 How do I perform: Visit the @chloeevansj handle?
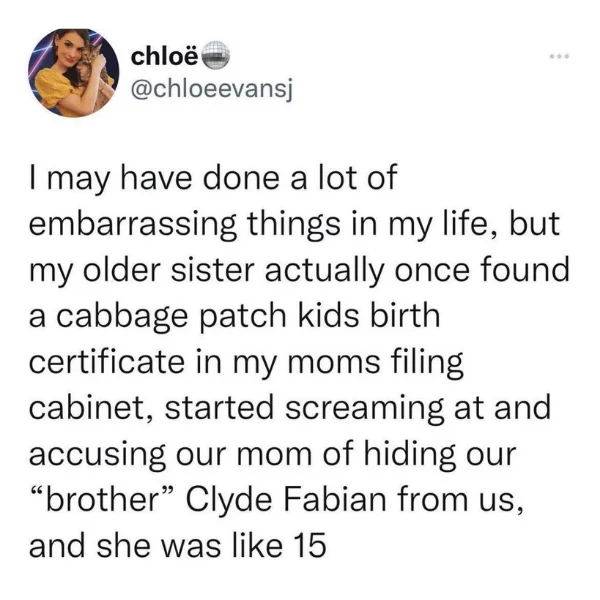click(211, 90)
